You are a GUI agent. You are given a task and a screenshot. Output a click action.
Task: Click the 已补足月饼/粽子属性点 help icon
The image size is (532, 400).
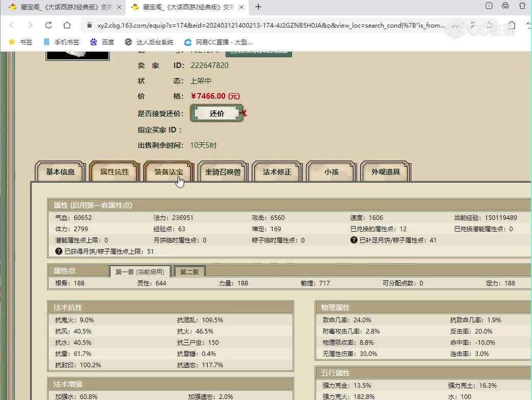click(353, 240)
